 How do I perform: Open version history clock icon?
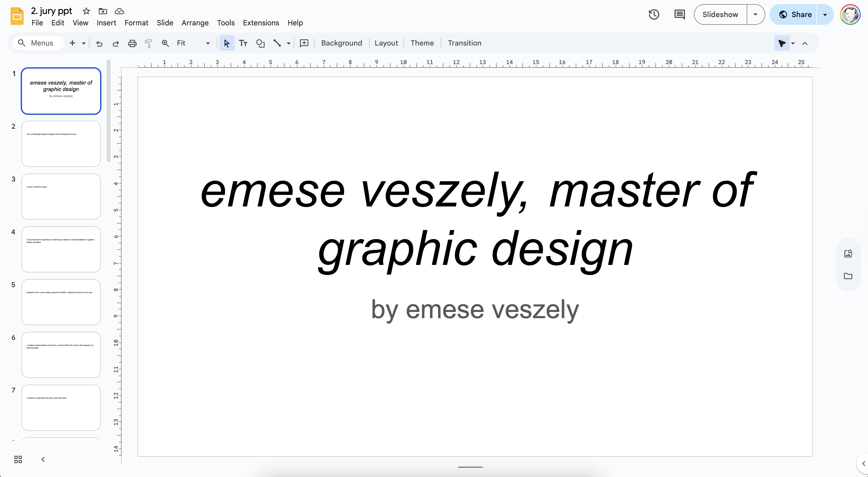654,14
